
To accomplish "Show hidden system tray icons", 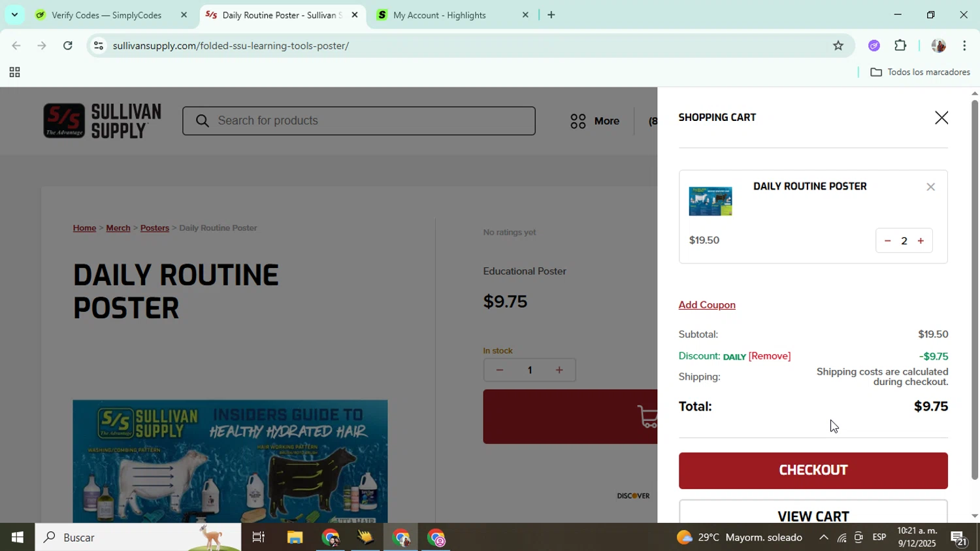I will click(823, 537).
